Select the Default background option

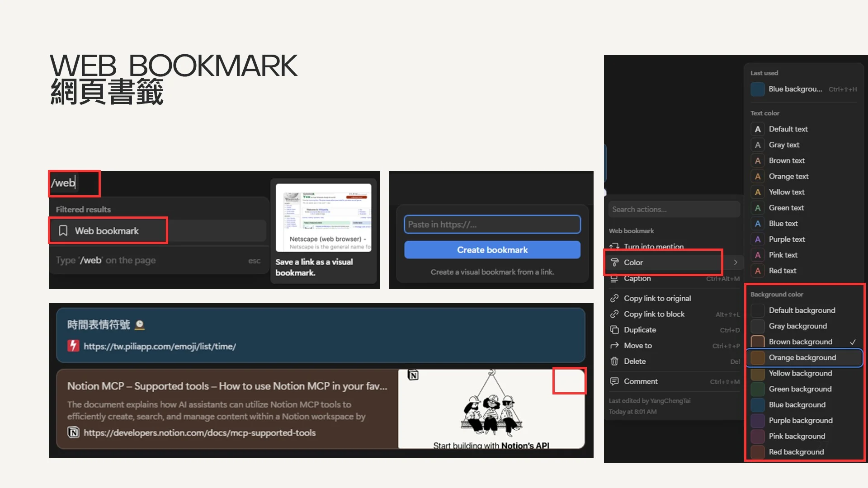(x=802, y=310)
